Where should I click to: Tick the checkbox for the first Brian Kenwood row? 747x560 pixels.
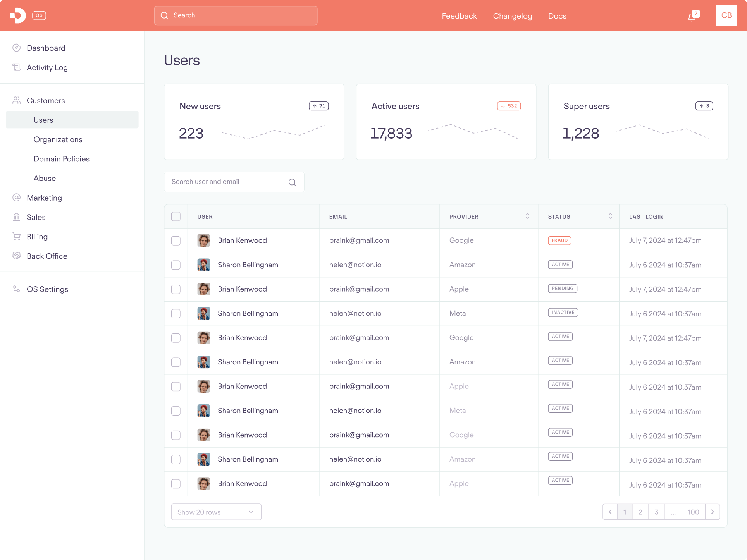click(x=176, y=240)
